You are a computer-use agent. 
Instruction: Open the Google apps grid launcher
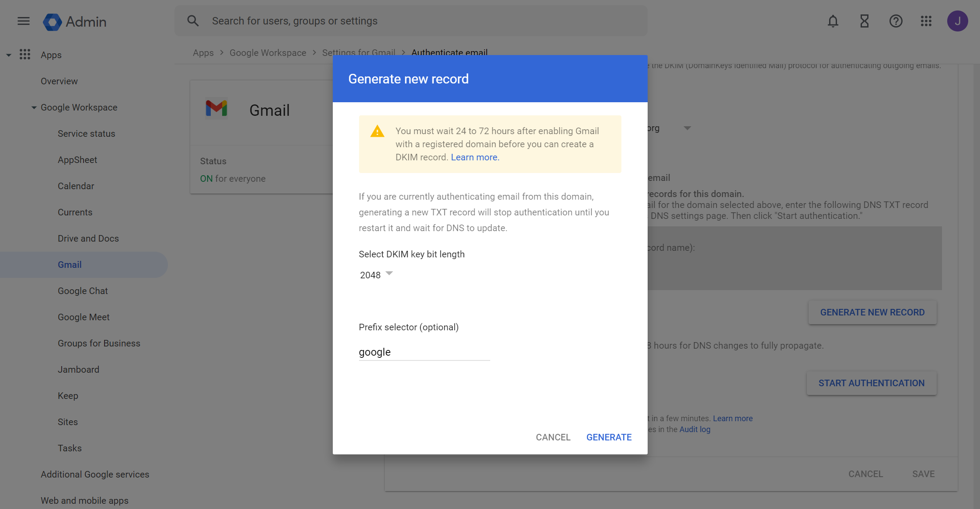point(926,21)
